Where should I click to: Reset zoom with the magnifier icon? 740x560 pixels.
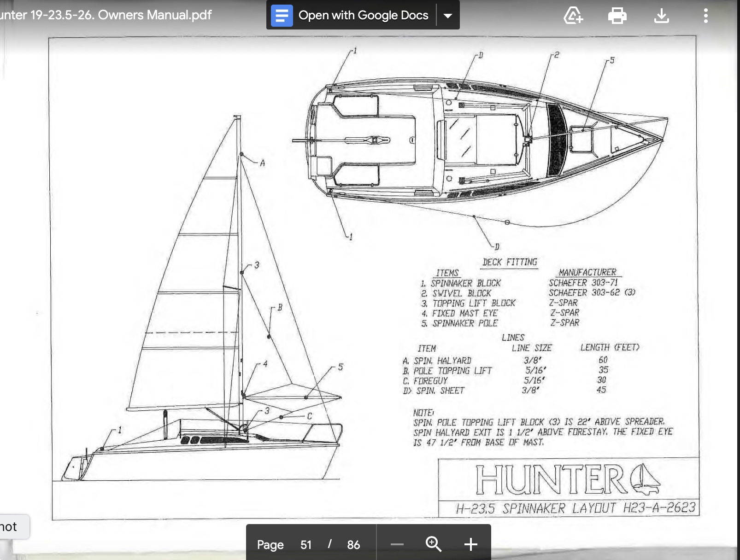coord(433,544)
